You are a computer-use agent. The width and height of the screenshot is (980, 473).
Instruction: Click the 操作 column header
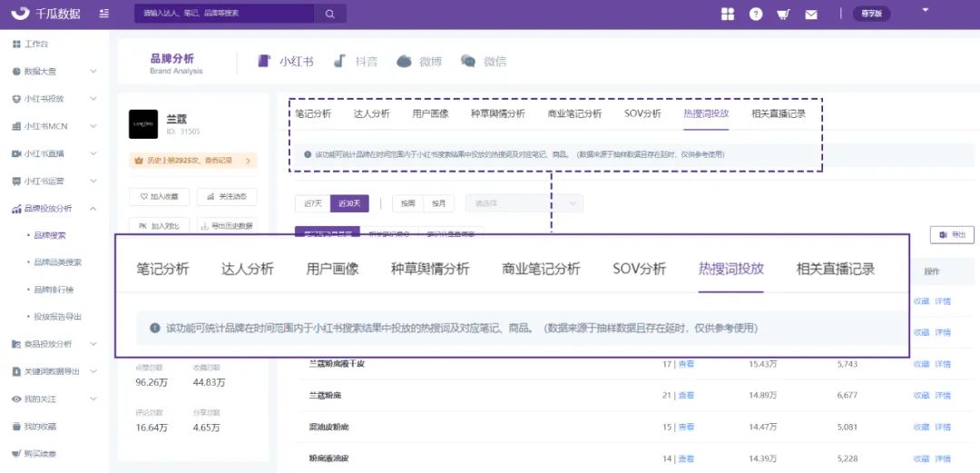point(932,271)
